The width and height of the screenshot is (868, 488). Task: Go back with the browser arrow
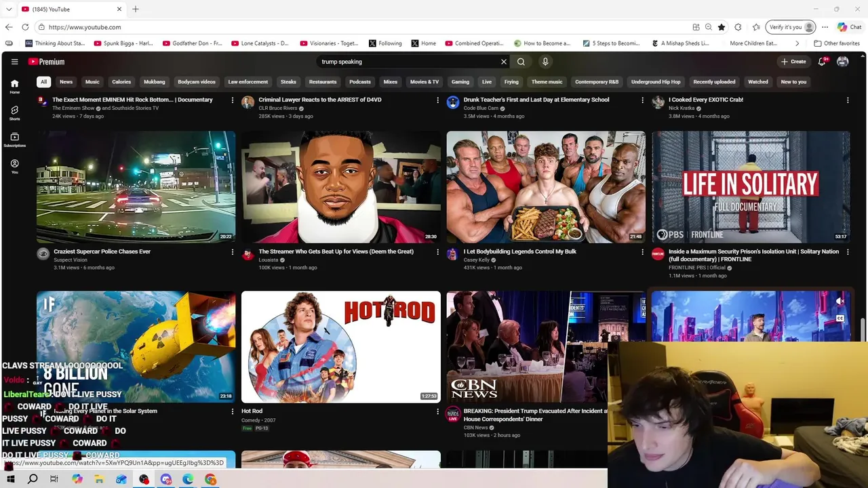[x=9, y=27]
